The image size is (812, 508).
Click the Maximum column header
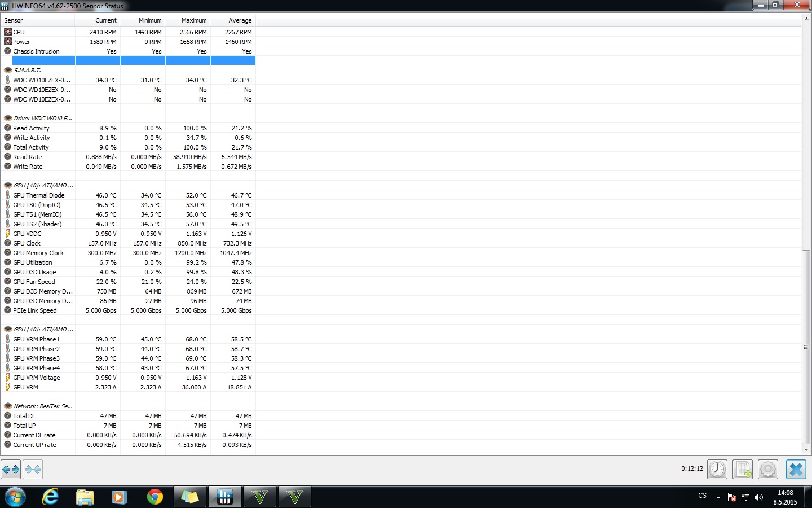point(188,20)
